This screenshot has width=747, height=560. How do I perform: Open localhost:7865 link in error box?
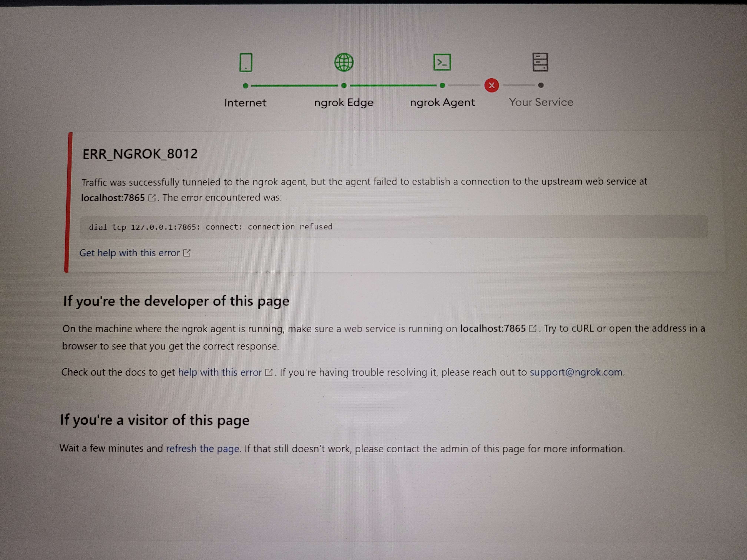click(x=113, y=198)
